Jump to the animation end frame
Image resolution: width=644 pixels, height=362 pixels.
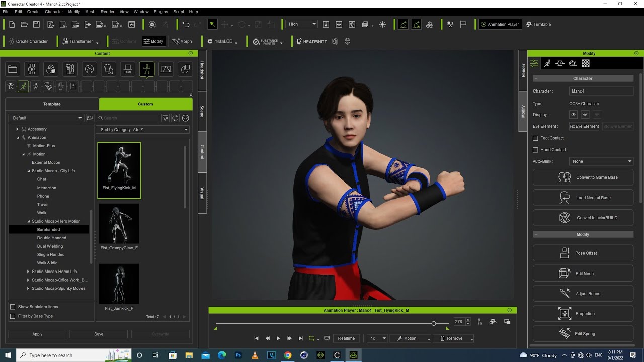(301, 338)
